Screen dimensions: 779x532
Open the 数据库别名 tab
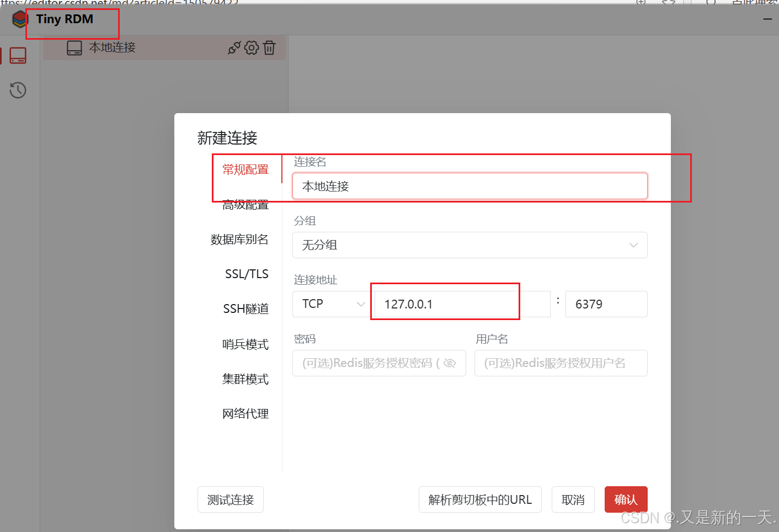pyautogui.click(x=239, y=240)
